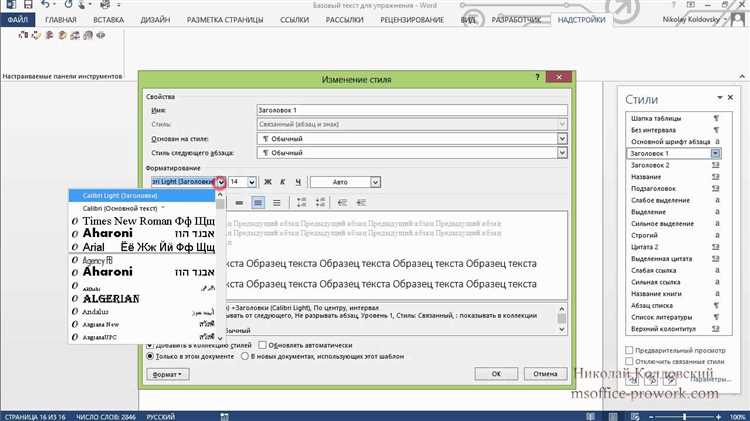Viewport: 750px width, 421px height.
Task: Select 'Слабая ссылка' style in Styles pane
Action: click(674, 270)
